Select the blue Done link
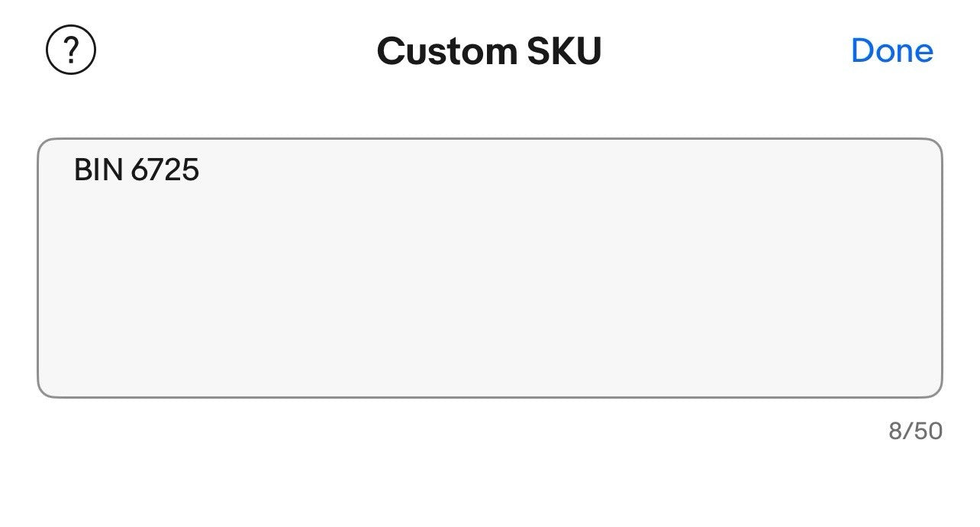Image resolution: width=980 pixels, height=527 pixels. [x=891, y=50]
